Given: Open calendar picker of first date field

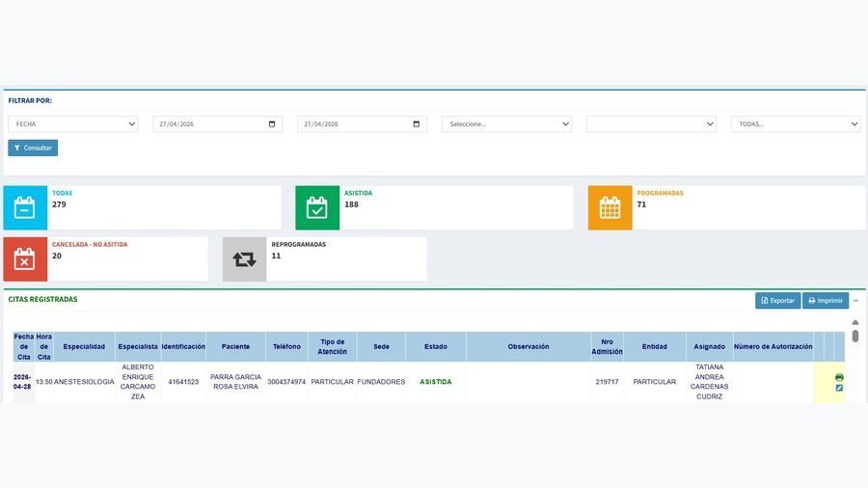Looking at the screenshot, I should [272, 124].
